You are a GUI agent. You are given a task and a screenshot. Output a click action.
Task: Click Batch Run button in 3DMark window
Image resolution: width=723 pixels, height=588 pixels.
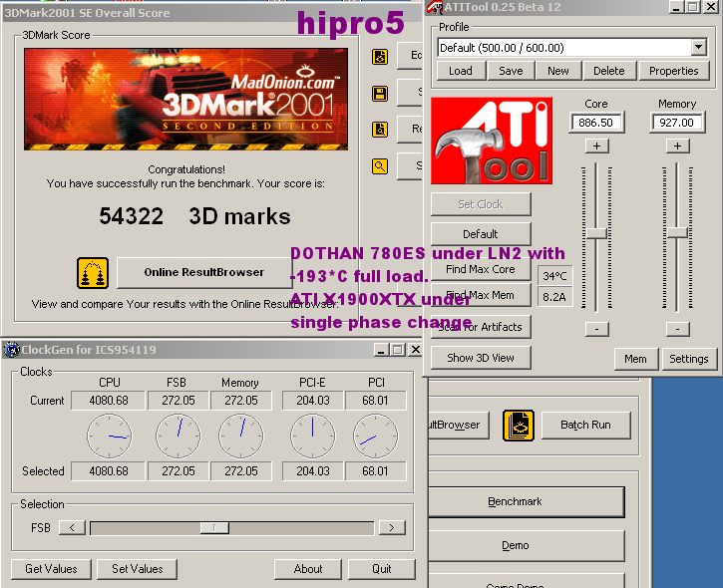click(x=585, y=425)
